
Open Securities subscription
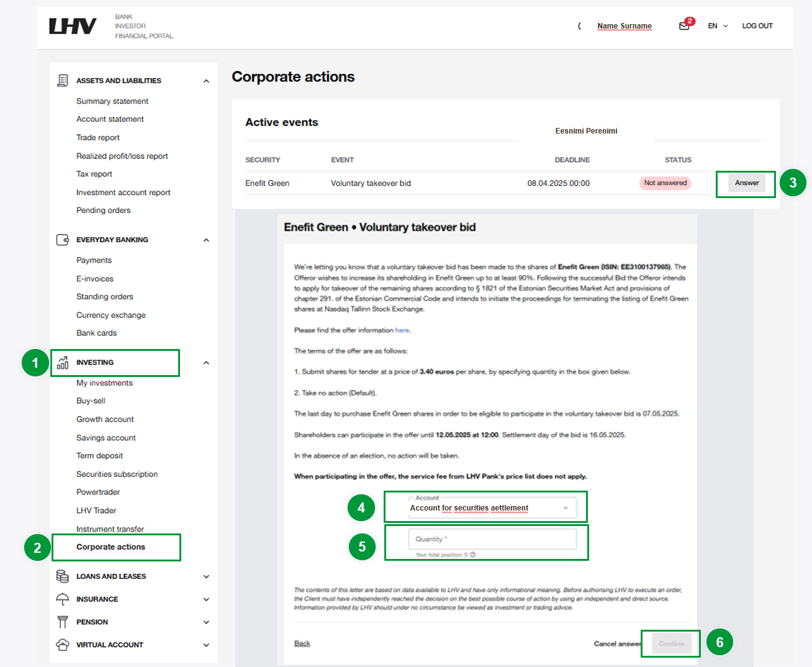pyautogui.click(x=117, y=474)
